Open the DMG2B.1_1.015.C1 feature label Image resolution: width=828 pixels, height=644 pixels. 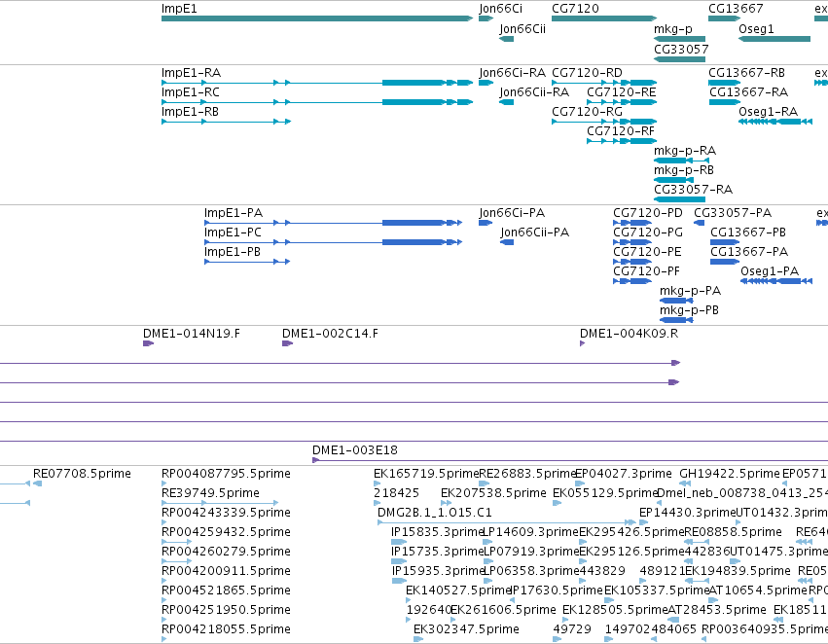point(435,513)
